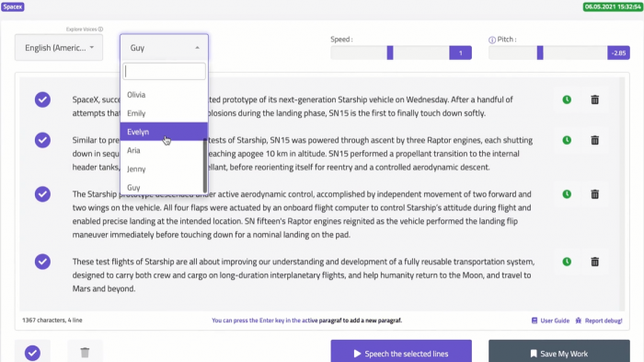The height and width of the screenshot is (362, 644).
Task: Click the green clock icon on the 'These test flights' paragraph
Action: [x=567, y=262]
